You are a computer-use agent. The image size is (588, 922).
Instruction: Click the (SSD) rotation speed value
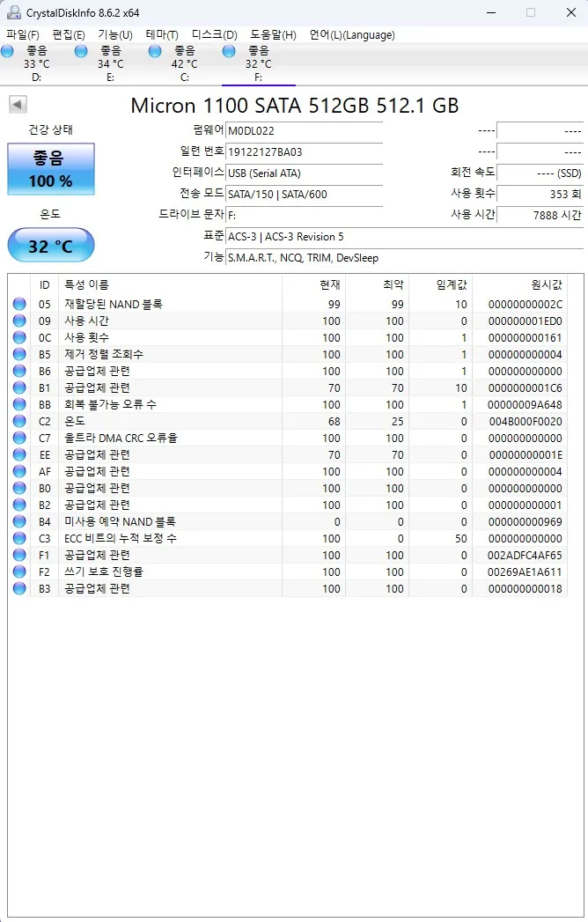tap(540, 173)
